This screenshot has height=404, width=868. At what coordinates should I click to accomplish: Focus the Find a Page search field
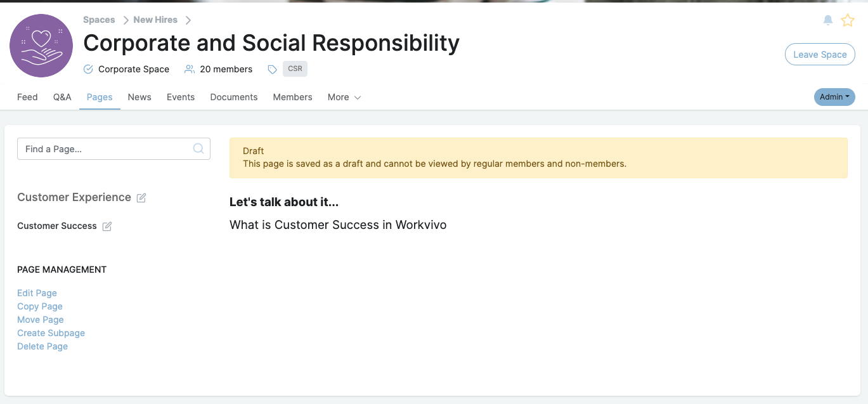click(113, 149)
